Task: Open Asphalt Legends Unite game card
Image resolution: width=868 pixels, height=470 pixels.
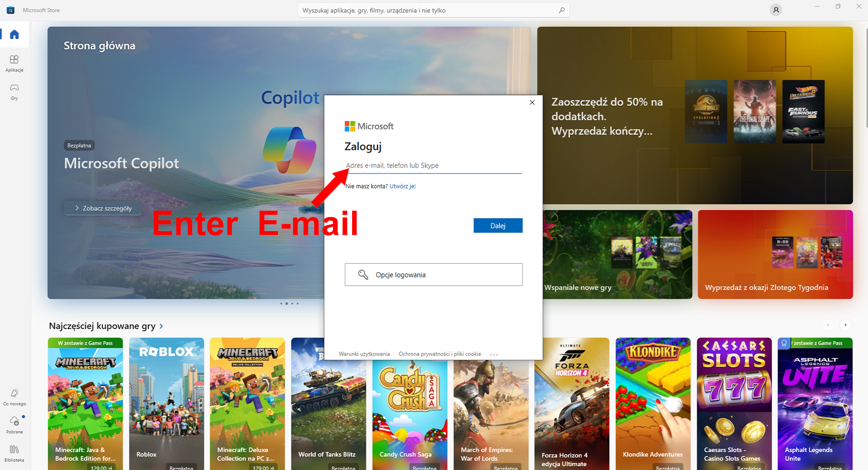Action: point(815,404)
